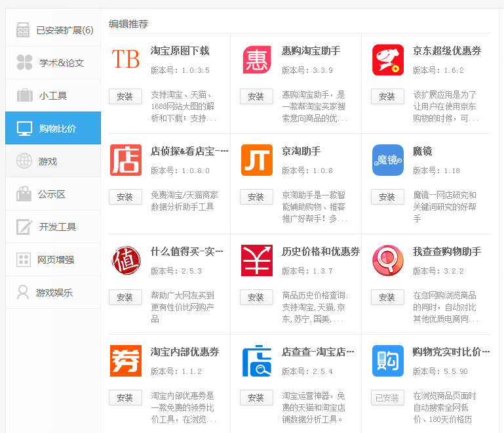Open the 已安装扩展(6) sidebar category

tap(53, 30)
